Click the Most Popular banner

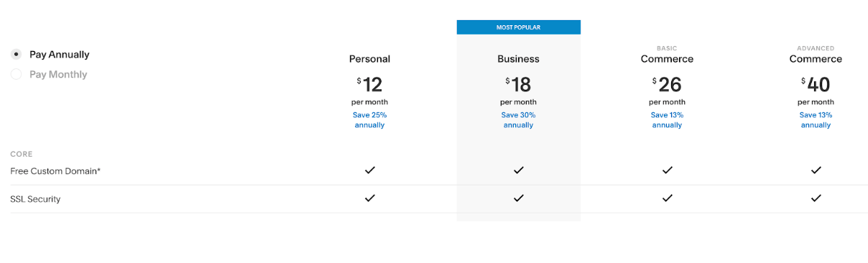coord(518,27)
